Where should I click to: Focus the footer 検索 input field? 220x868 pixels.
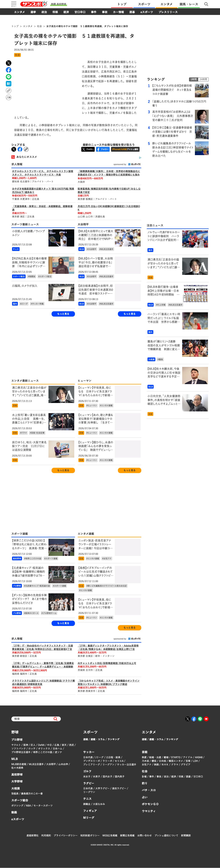coord(33,719)
